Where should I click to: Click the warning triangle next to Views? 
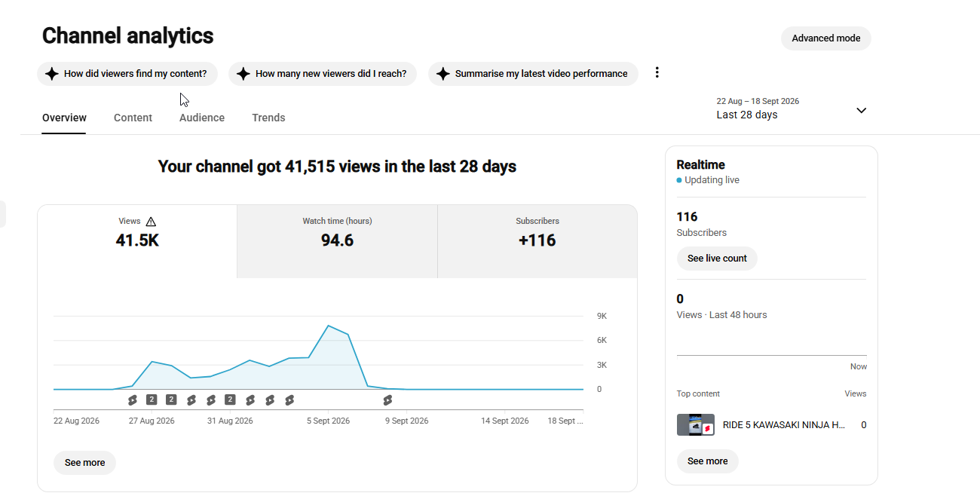(x=151, y=222)
